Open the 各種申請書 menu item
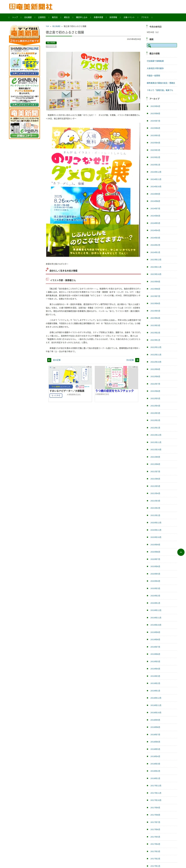 98,17
